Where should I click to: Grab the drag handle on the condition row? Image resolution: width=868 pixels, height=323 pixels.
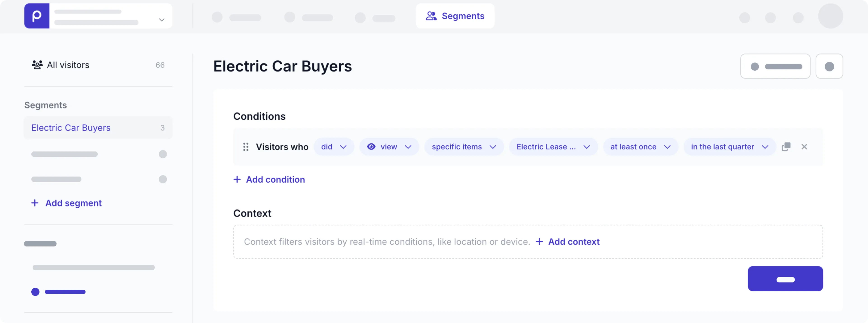246,147
